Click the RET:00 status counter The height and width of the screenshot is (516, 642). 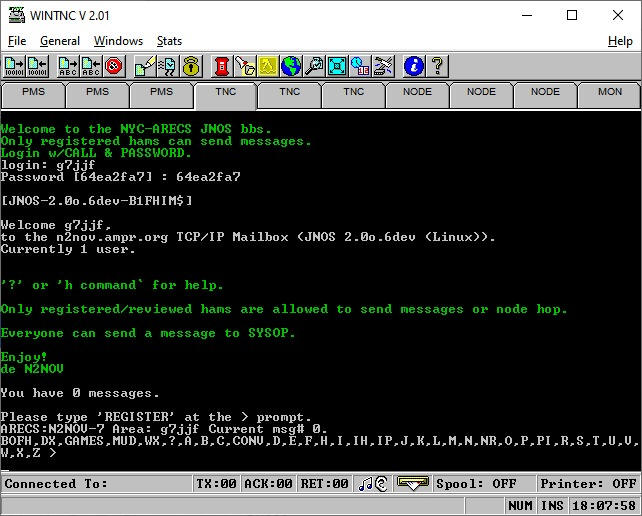pos(324,484)
